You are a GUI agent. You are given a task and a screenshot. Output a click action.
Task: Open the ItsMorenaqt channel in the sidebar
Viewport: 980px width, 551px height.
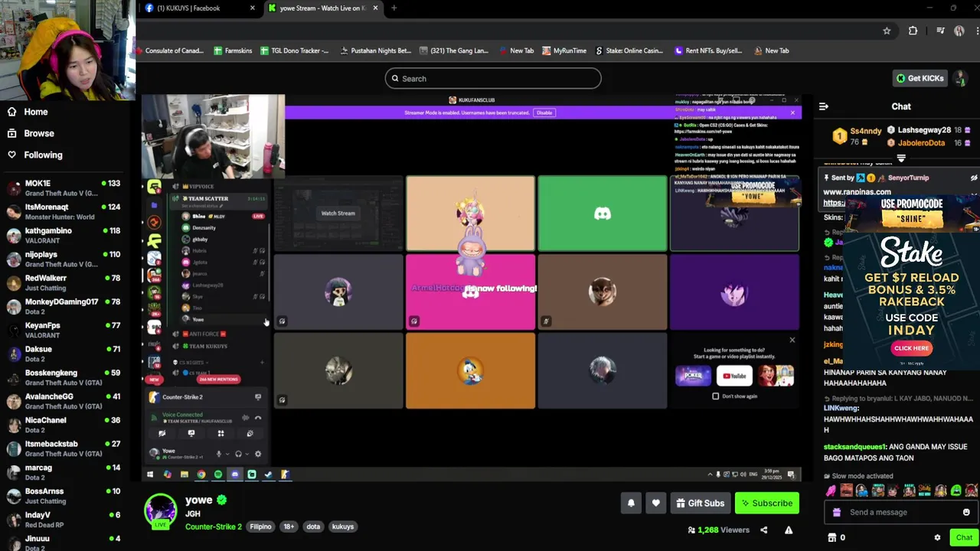pyautogui.click(x=64, y=211)
